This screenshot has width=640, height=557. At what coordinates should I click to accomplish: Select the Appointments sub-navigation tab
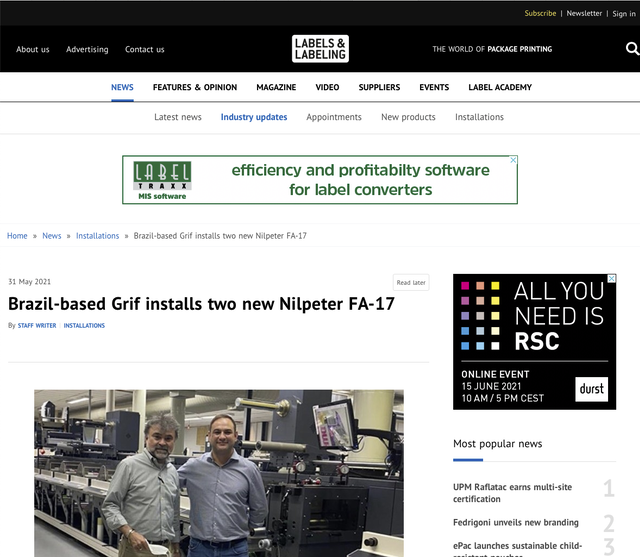point(334,117)
